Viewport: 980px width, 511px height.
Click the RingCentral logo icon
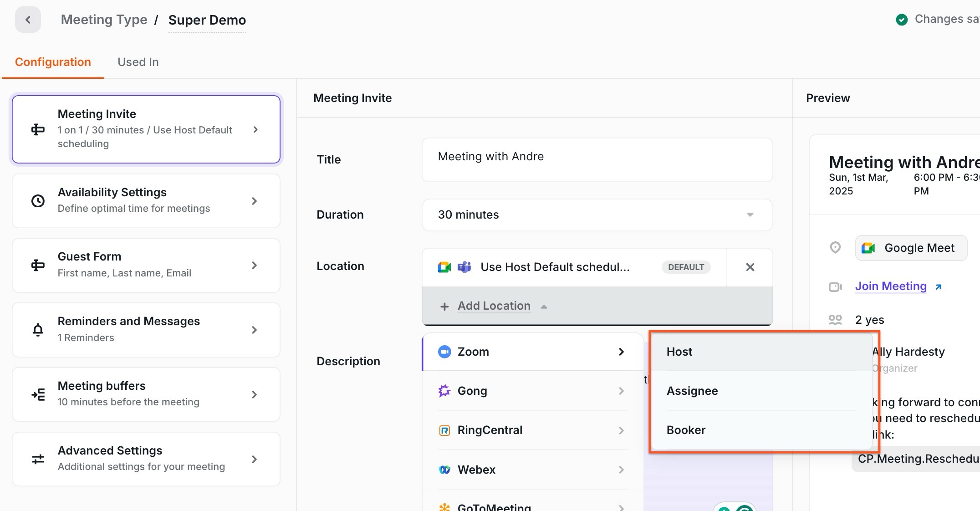444,430
